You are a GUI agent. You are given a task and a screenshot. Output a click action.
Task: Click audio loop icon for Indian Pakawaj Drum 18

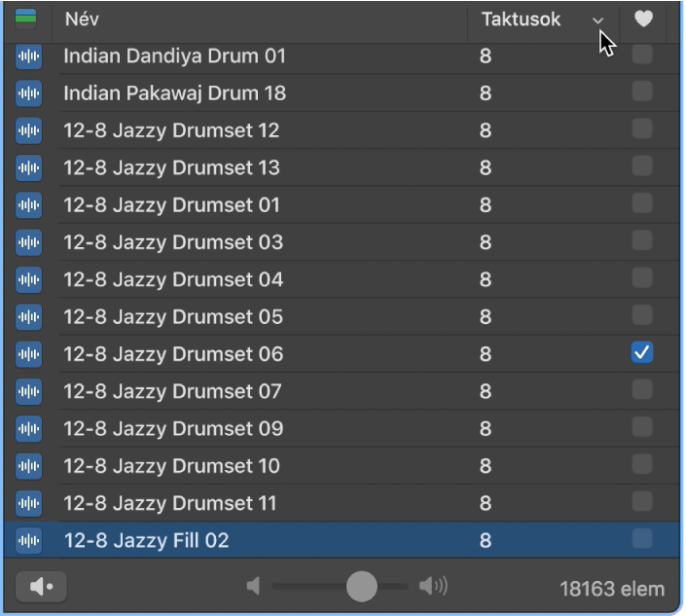tap(29, 93)
